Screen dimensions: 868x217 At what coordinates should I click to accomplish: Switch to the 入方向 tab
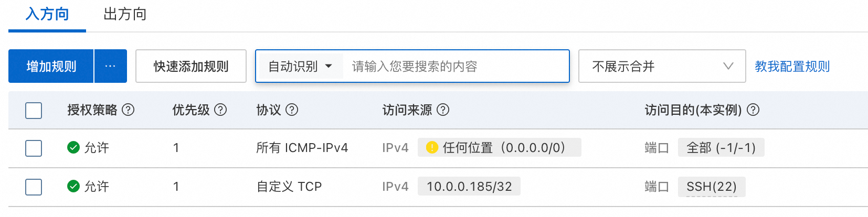47,14
